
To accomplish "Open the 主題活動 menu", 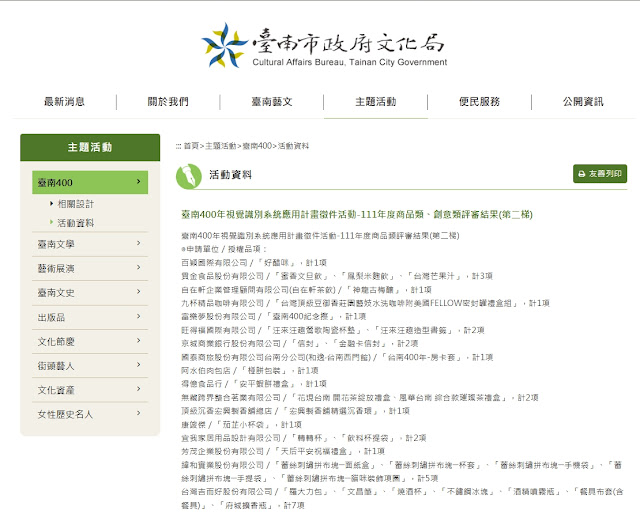I will 376,102.
